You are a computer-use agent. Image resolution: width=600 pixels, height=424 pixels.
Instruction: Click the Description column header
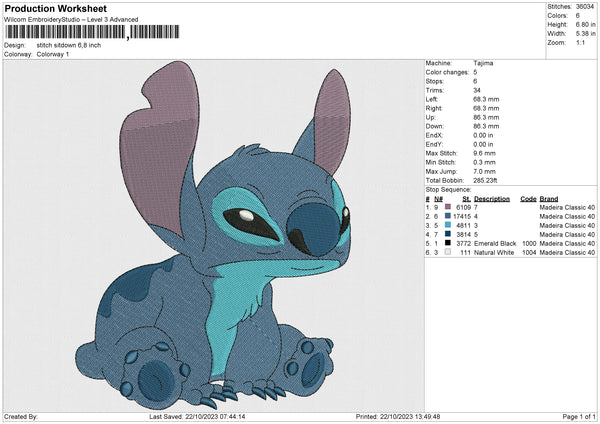493,197
